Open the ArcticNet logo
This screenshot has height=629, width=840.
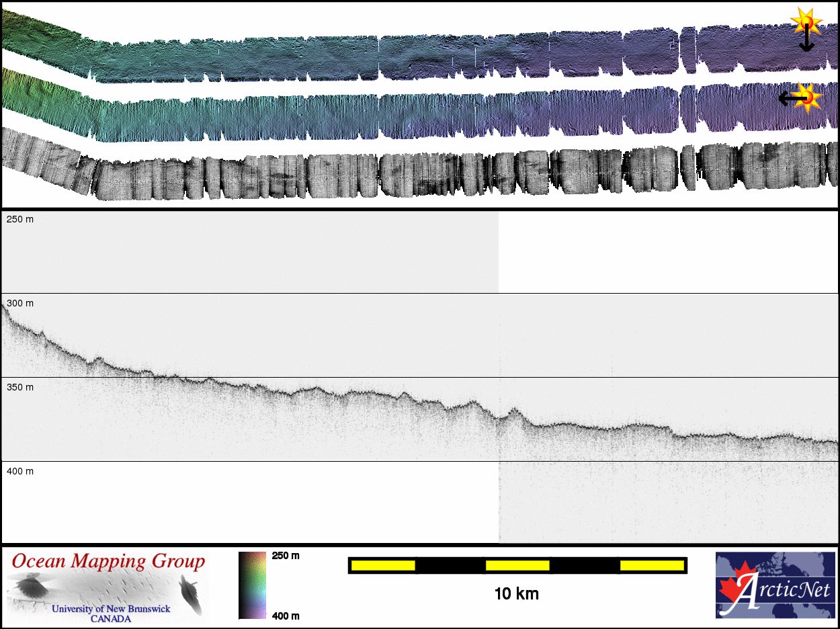775,585
